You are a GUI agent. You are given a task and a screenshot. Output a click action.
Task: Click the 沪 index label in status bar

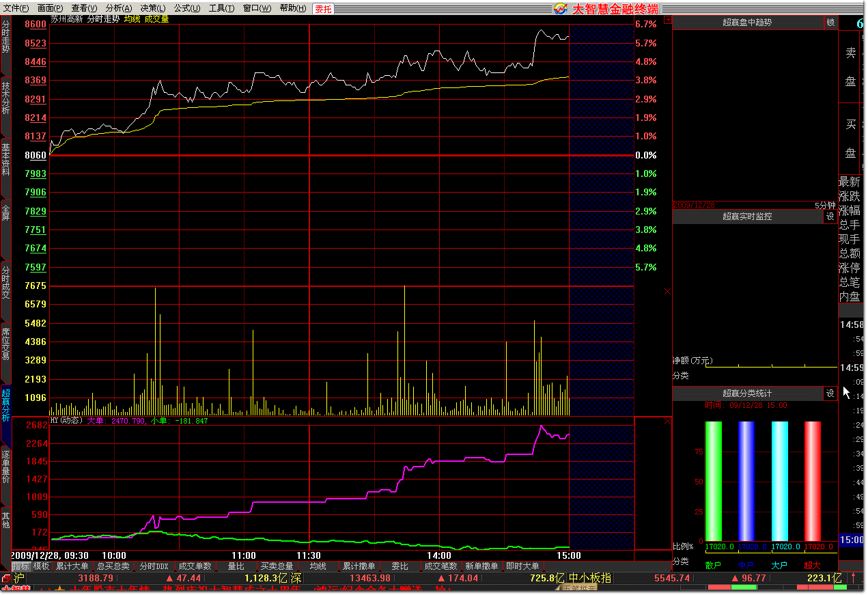coord(18,579)
